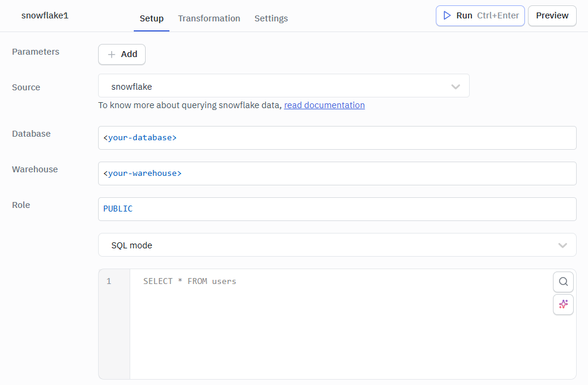Click the Parameters label
588x385 pixels.
[36, 52]
